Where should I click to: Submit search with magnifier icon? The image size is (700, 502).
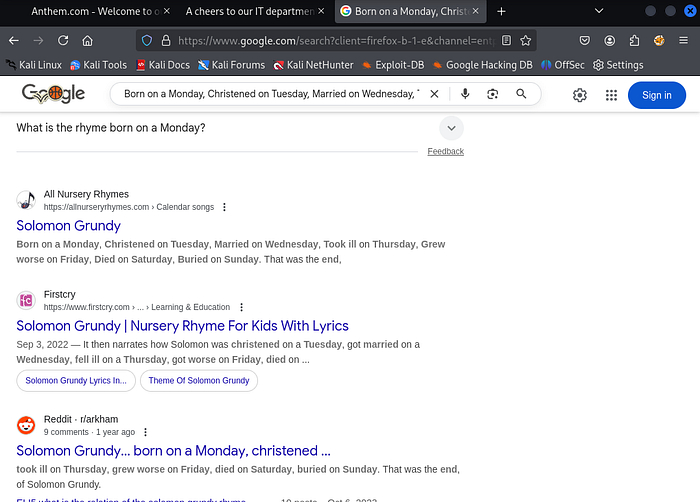[x=521, y=94]
